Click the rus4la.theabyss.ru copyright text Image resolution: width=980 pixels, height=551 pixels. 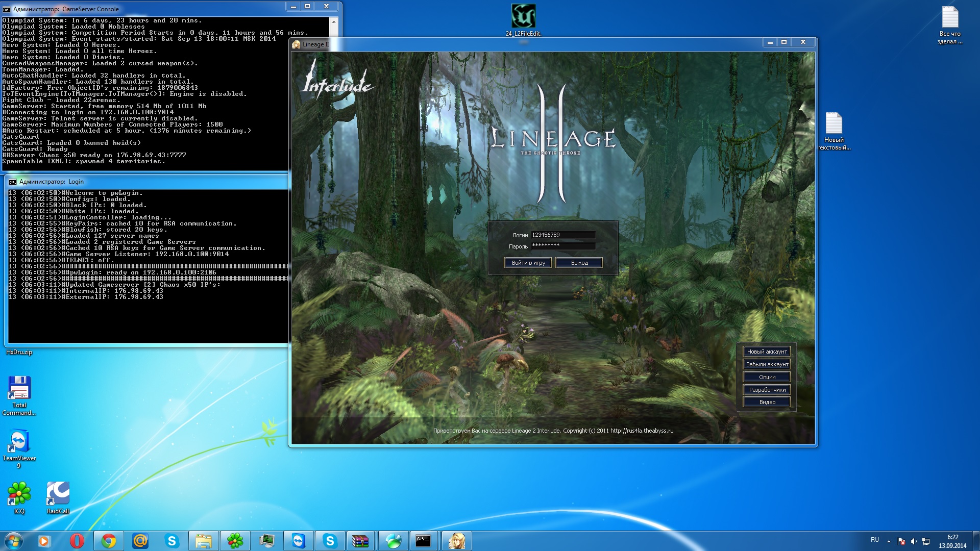(x=553, y=431)
